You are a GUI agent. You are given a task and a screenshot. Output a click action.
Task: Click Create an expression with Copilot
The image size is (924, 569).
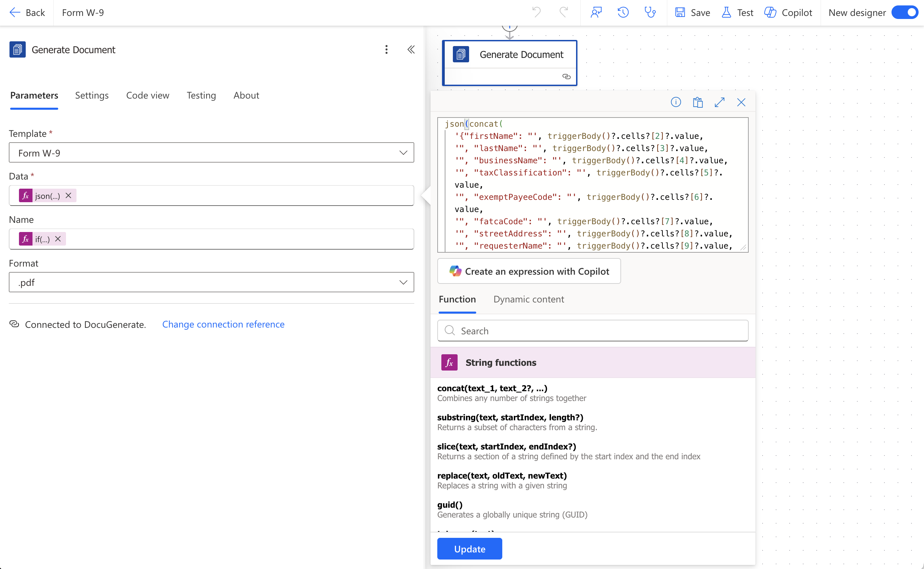point(529,271)
